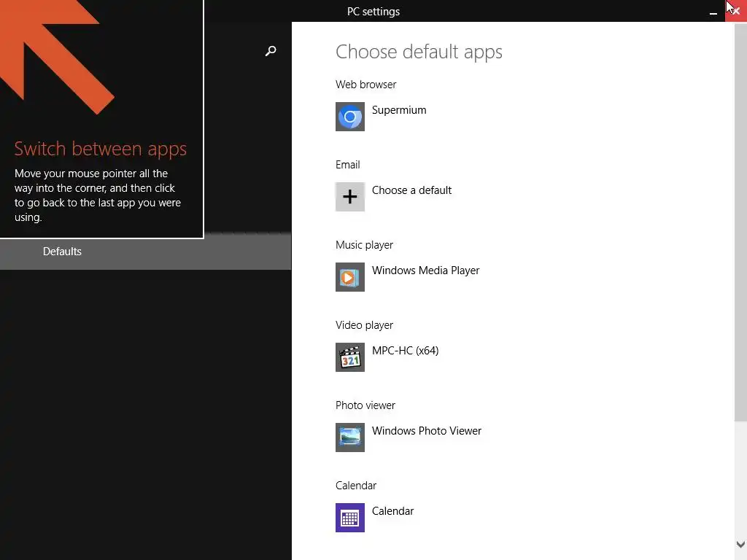This screenshot has height=560, width=747.
Task: Click the "Choose default apps" heading
Action: pos(419,52)
